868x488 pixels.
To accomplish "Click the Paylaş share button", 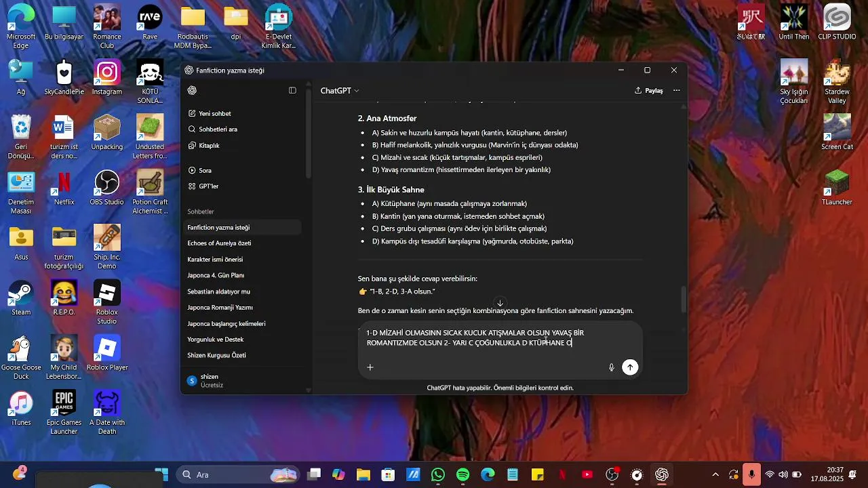I will point(649,90).
